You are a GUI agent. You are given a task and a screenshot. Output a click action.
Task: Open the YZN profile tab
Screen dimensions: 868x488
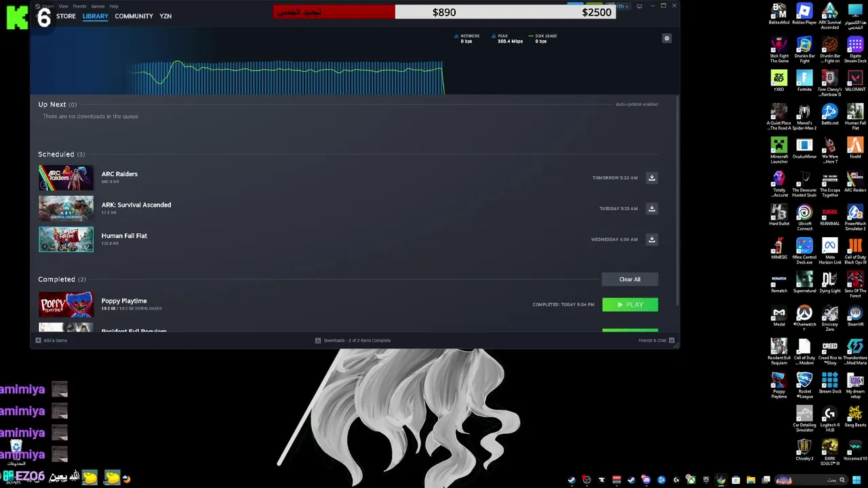pos(165,16)
